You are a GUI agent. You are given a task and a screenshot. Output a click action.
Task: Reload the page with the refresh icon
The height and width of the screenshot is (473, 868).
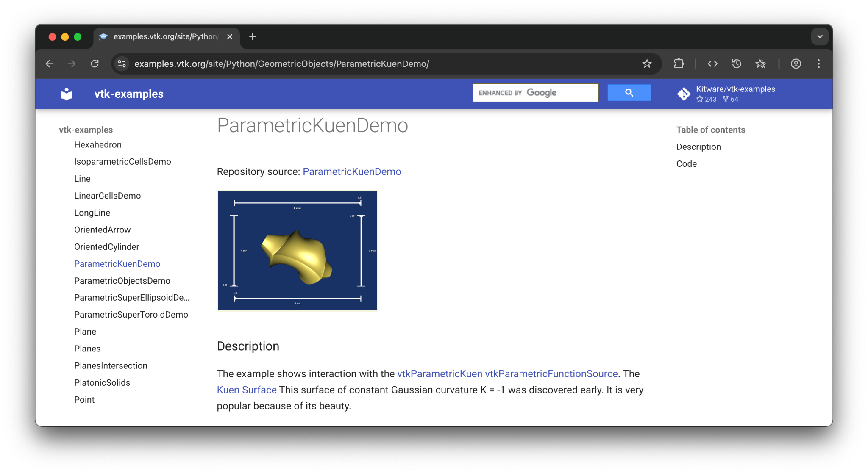[x=95, y=64]
